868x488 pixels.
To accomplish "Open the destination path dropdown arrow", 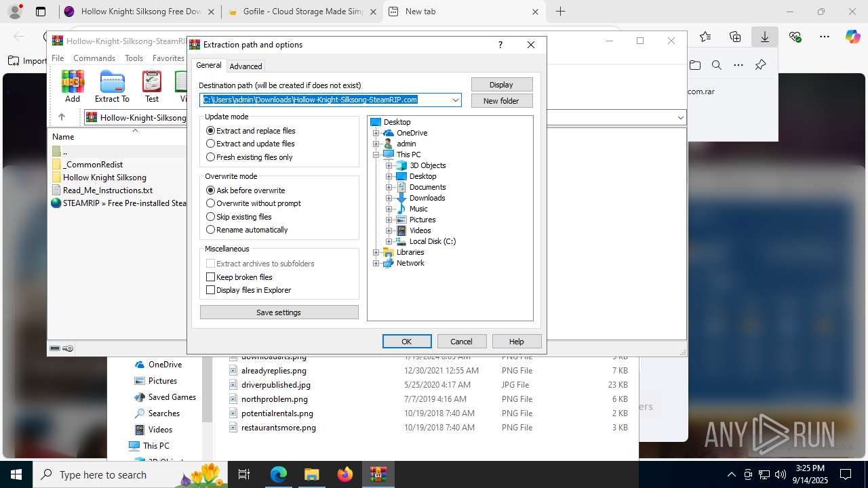I will pyautogui.click(x=456, y=100).
